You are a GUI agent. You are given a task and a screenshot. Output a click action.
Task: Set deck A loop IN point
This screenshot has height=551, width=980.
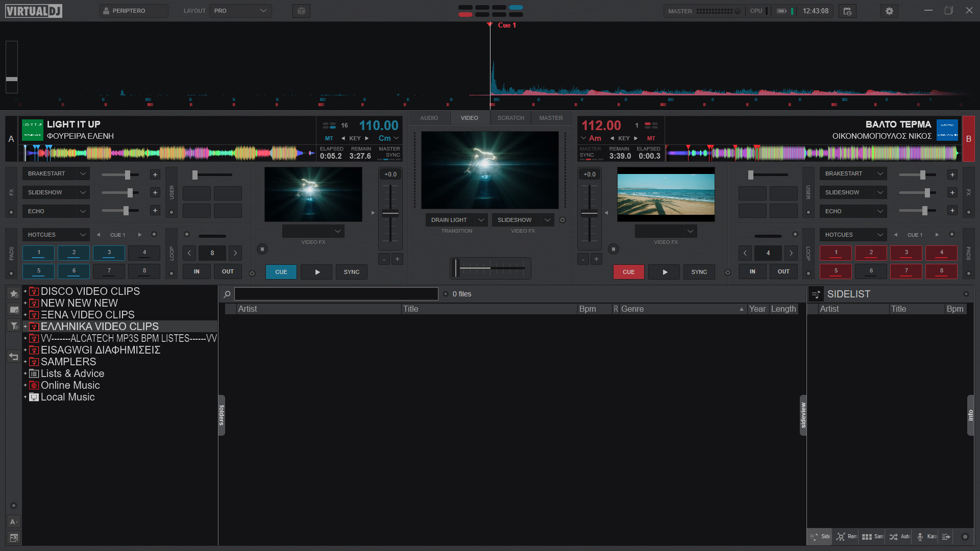point(197,271)
